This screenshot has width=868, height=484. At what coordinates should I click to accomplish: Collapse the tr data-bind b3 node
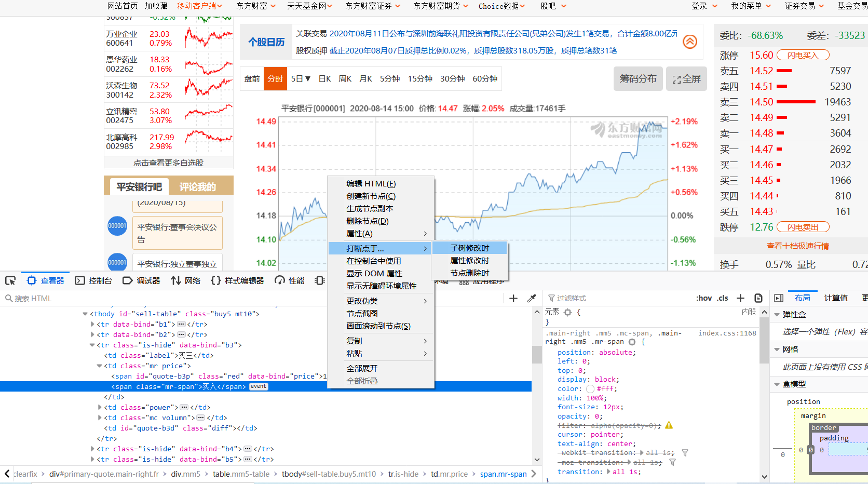(92, 345)
